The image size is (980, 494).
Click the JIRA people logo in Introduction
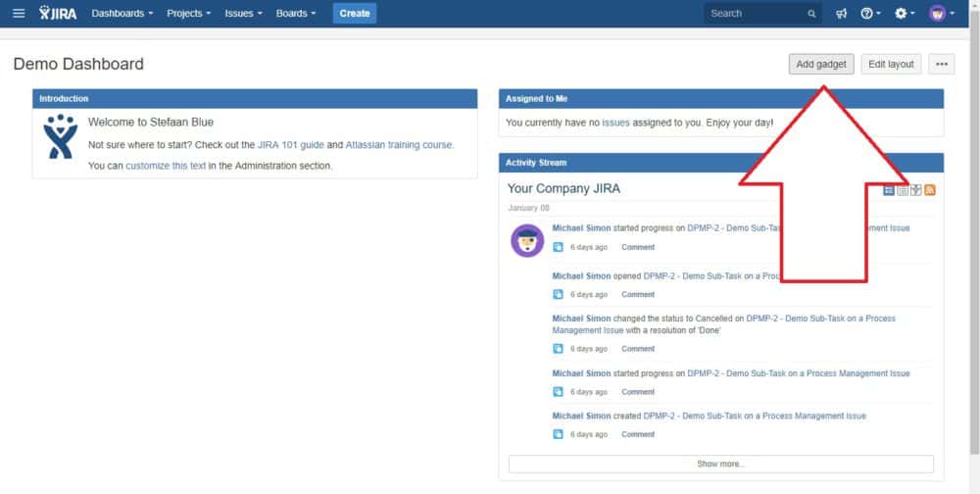(60, 136)
